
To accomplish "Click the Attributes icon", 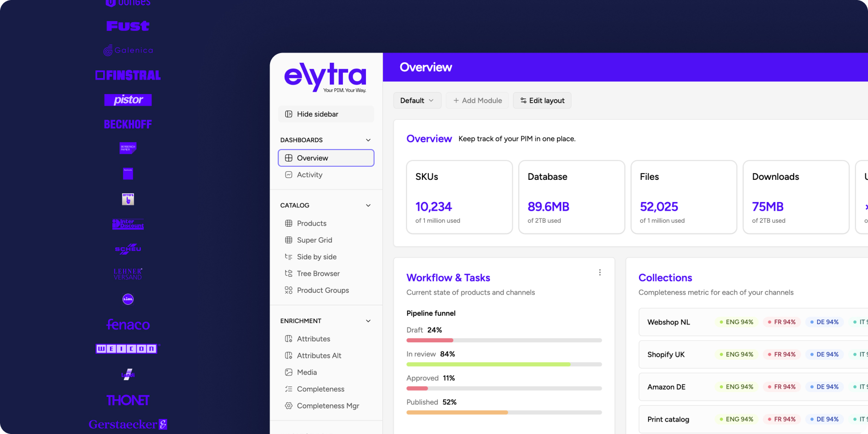I will (288, 339).
